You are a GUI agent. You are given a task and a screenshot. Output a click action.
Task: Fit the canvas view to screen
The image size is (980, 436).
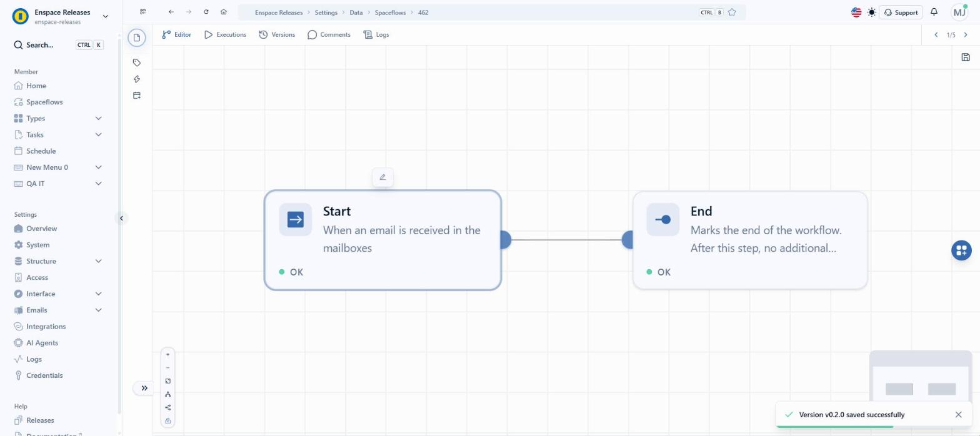[x=167, y=381]
